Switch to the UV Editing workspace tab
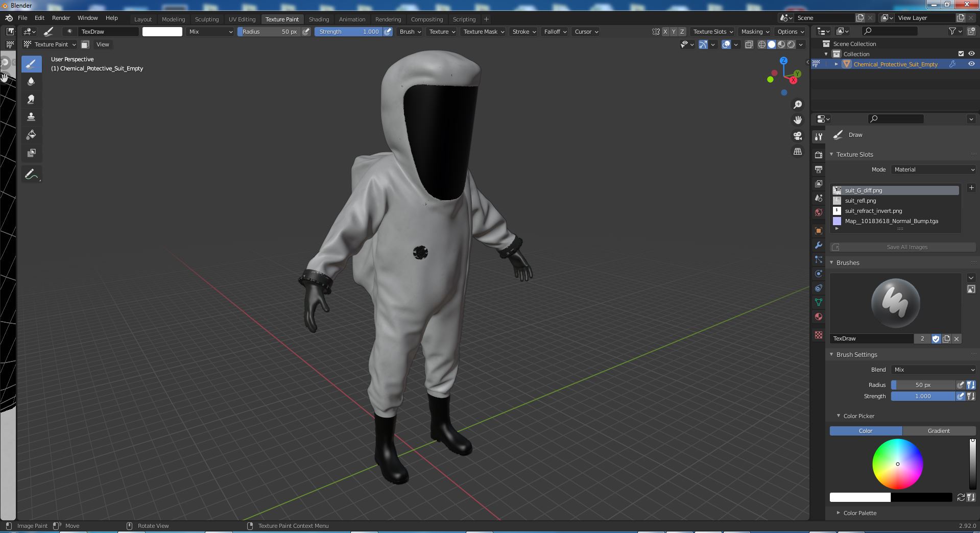The width and height of the screenshot is (980, 533). point(242,19)
